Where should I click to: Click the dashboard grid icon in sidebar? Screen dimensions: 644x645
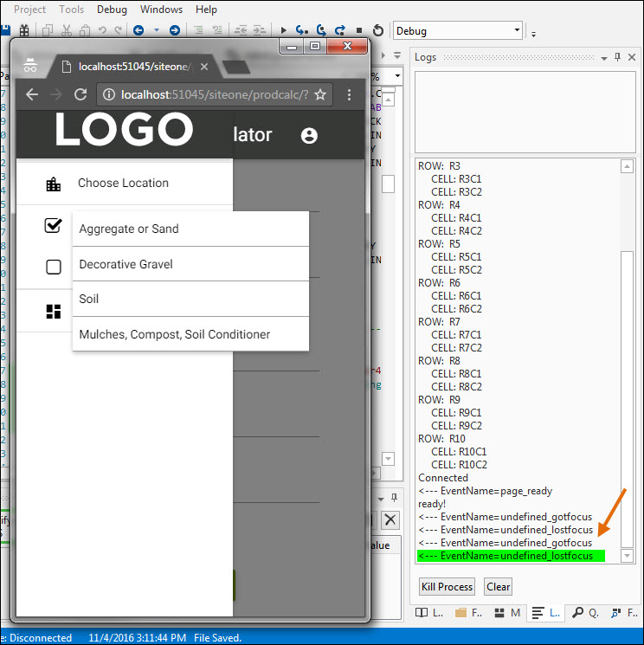tap(54, 312)
